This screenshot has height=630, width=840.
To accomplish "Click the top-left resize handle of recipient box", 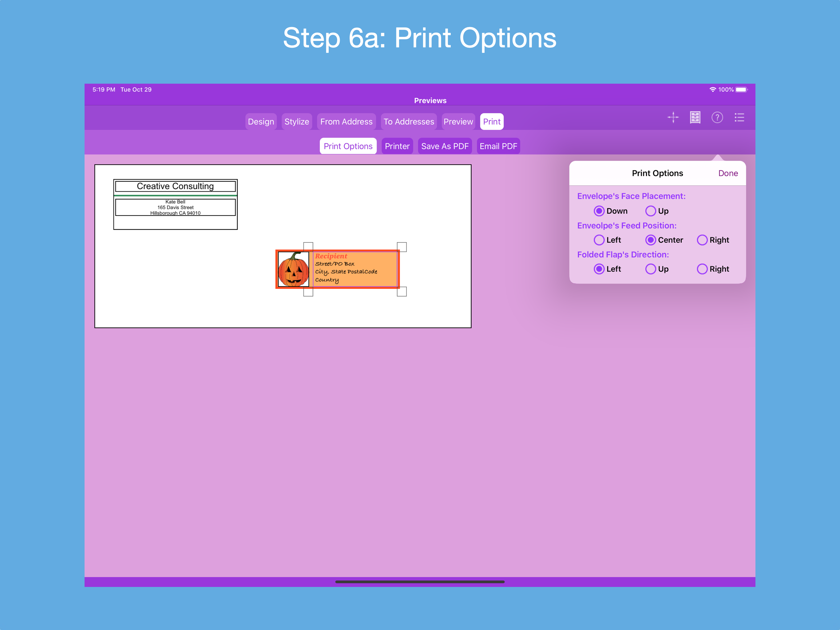I will [308, 247].
